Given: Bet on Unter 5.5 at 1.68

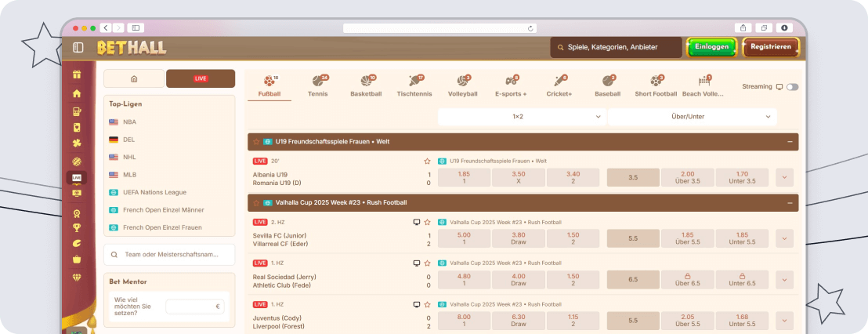Looking at the screenshot, I should click(743, 321).
